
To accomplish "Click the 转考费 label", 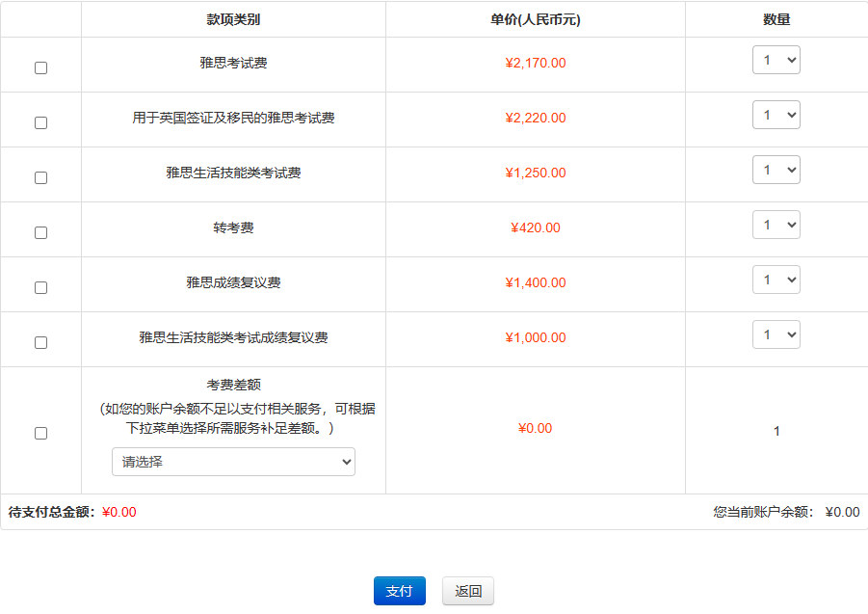I will coord(233,227).
